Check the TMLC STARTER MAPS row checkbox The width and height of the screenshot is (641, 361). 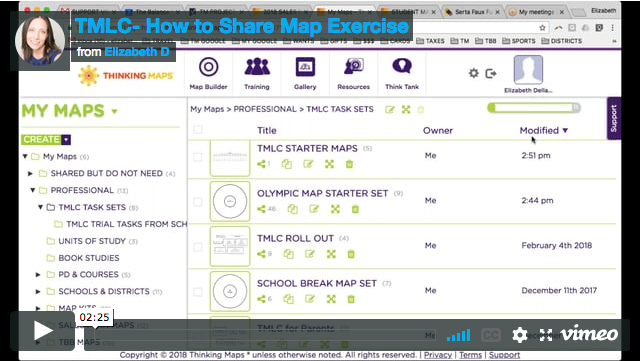click(198, 157)
